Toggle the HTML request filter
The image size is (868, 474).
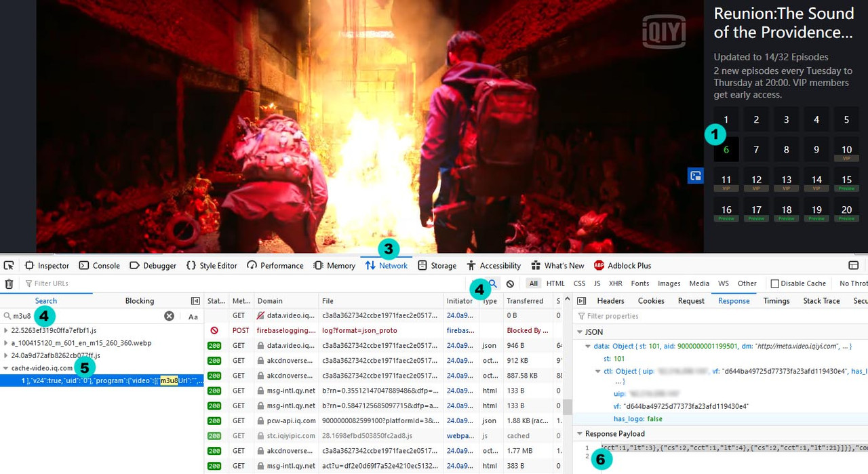tap(555, 283)
